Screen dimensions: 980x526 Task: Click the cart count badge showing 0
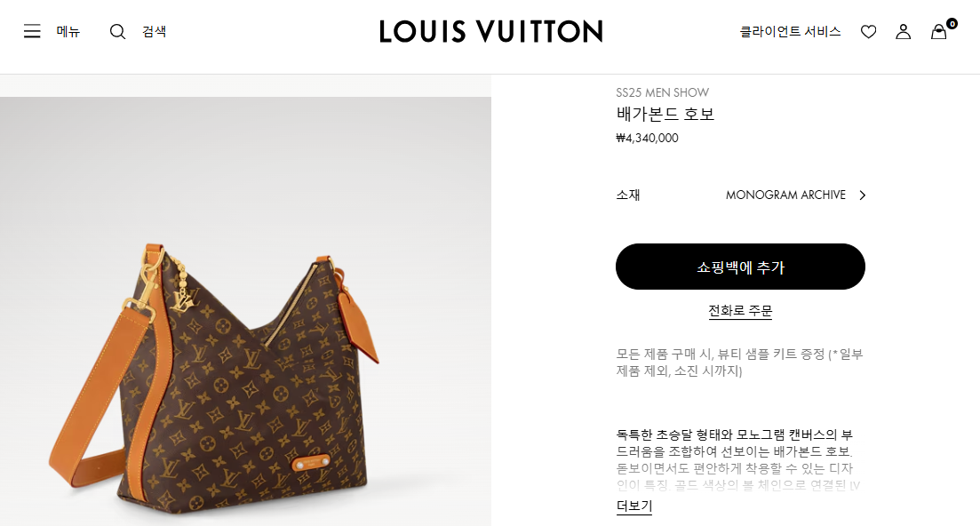[x=952, y=24]
